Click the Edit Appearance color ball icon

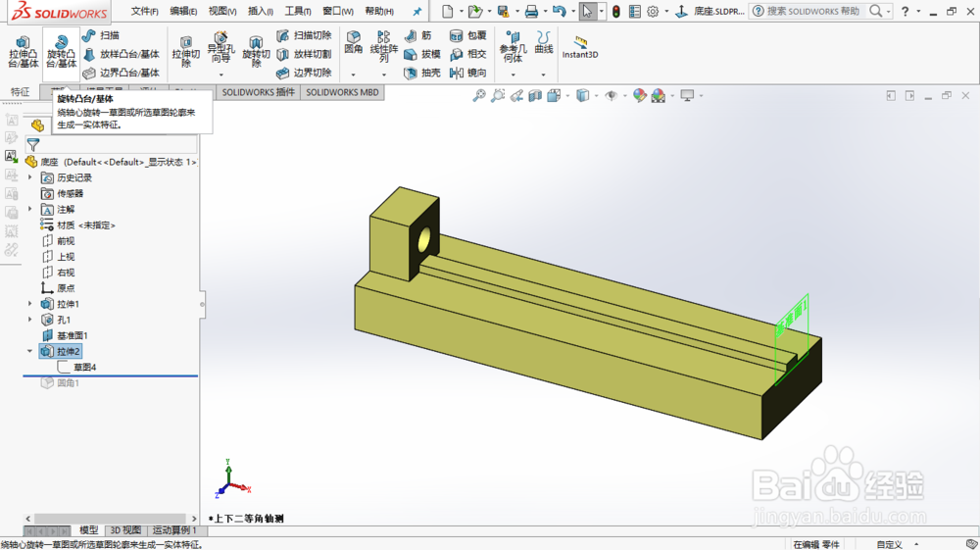(x=639, y=96)
